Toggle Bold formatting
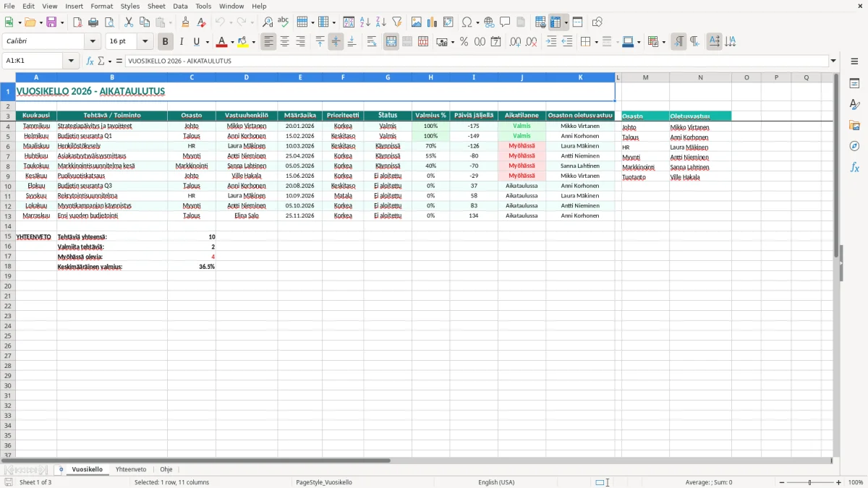Viewport: 868px width, 488px height. coord(166,42)
